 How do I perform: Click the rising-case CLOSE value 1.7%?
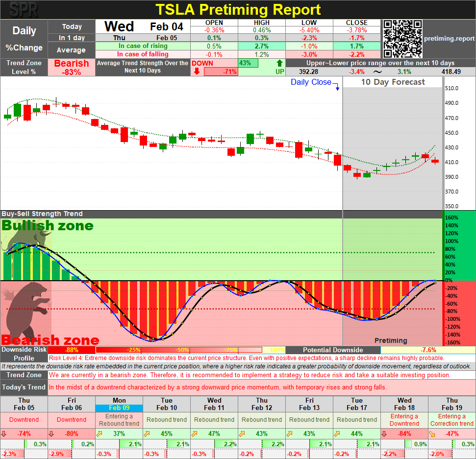tap(357, 46)
